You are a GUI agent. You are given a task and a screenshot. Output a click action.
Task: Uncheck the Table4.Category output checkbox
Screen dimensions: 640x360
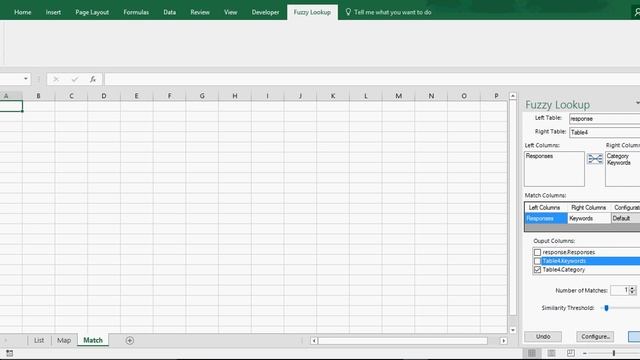[x=537, y=270]
